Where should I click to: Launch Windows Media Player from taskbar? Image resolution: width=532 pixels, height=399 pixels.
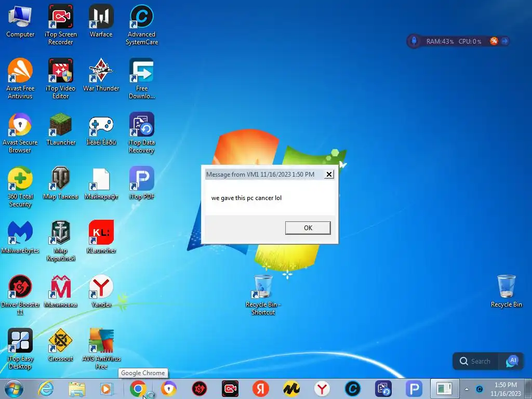(107, 389)
